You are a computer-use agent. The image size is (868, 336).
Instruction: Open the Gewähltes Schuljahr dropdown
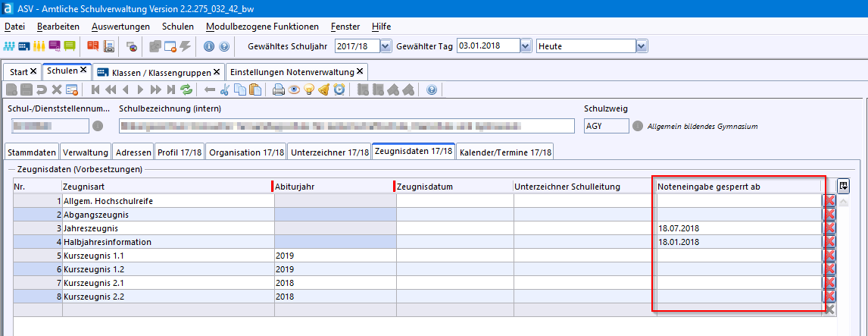(x=386, y=46)
